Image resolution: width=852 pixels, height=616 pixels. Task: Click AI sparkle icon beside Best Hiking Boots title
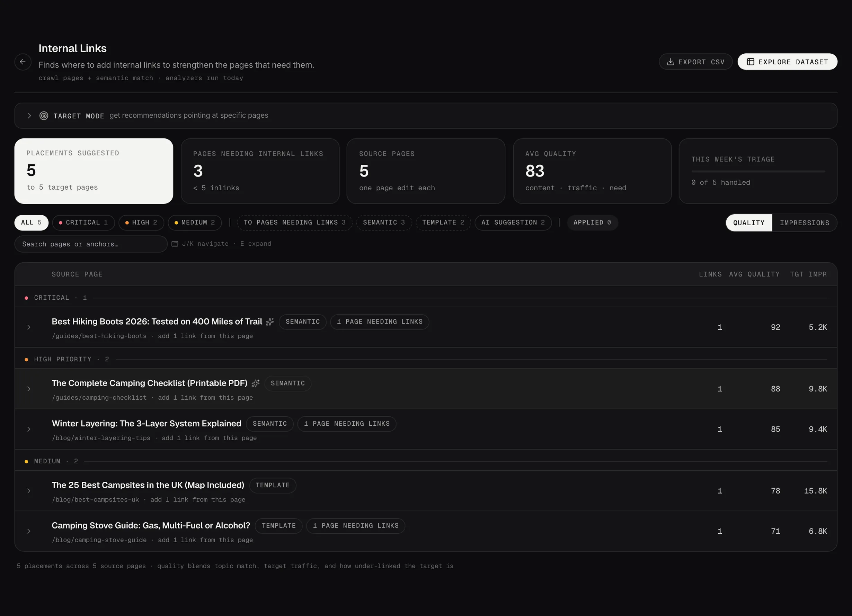coord(270,322)
